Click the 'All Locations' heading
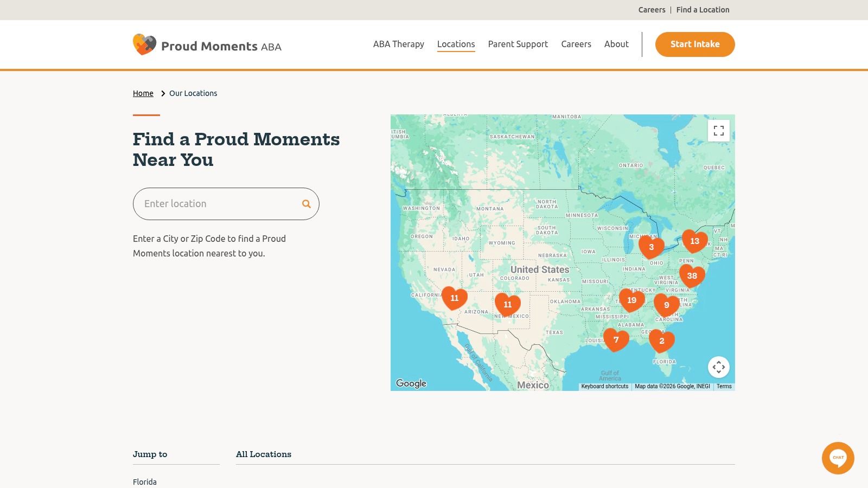This screenshot has height=488, width=868. click(x=264, y=454)
